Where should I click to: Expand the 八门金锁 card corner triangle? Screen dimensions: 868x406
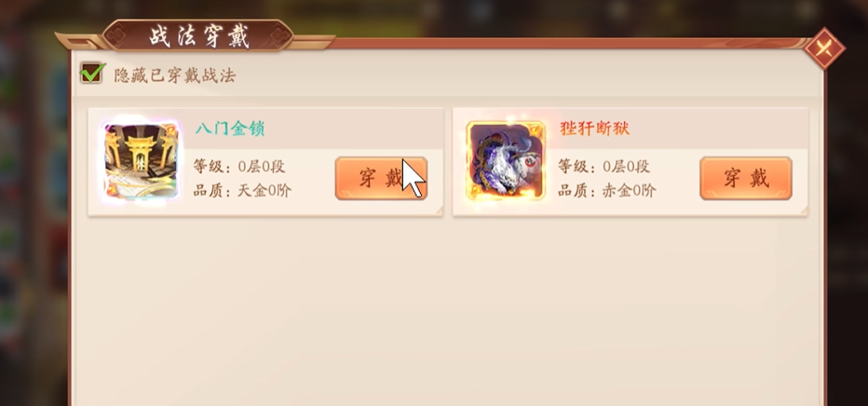tap(438, 210)
